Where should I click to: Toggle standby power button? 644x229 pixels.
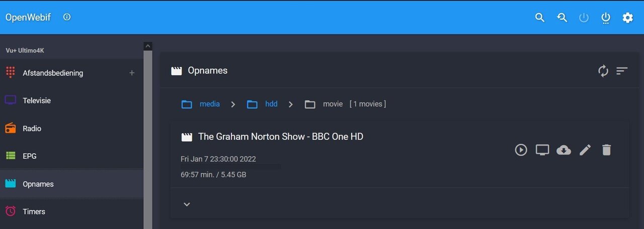coord(584,18)
